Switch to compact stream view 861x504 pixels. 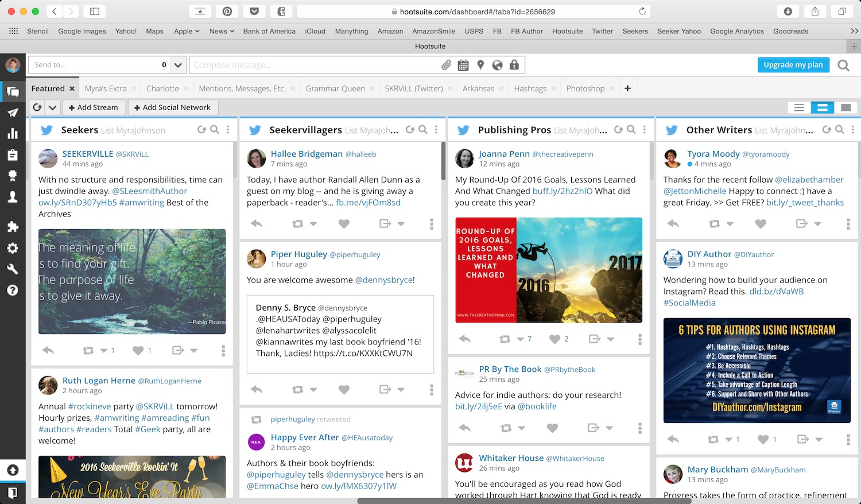pyautogui.click(x=799, y=107)
